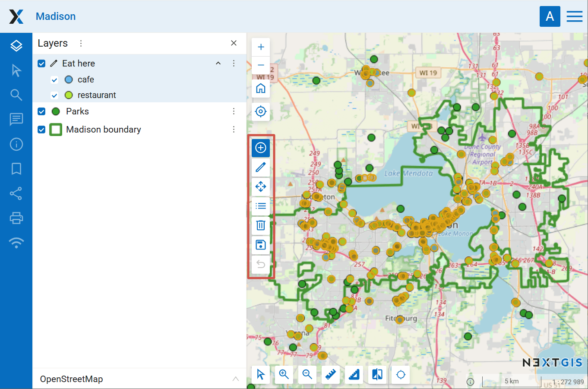Open the Layers panel options menu
The height and width of the screenshot is (389, 588).
click(x=81, y=43)
